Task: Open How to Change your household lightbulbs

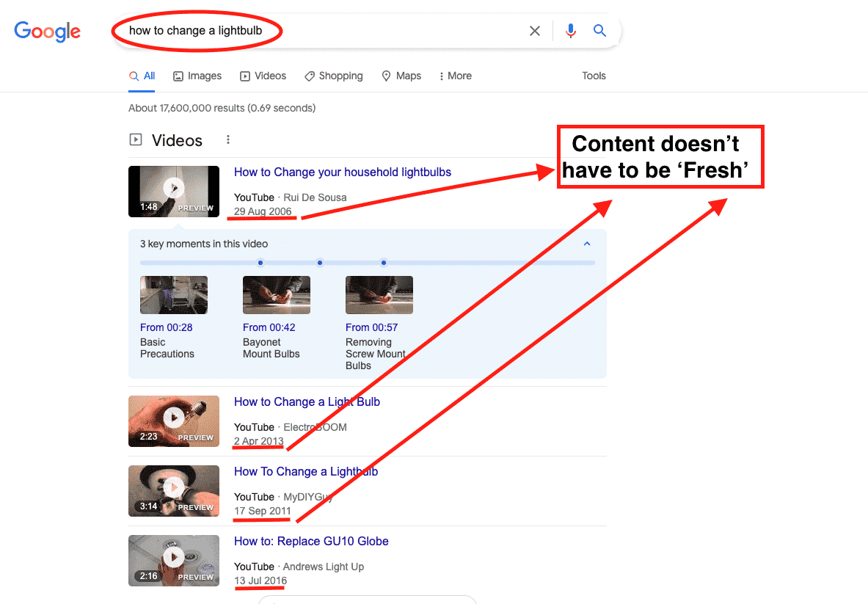Action: tap(342, 172)
